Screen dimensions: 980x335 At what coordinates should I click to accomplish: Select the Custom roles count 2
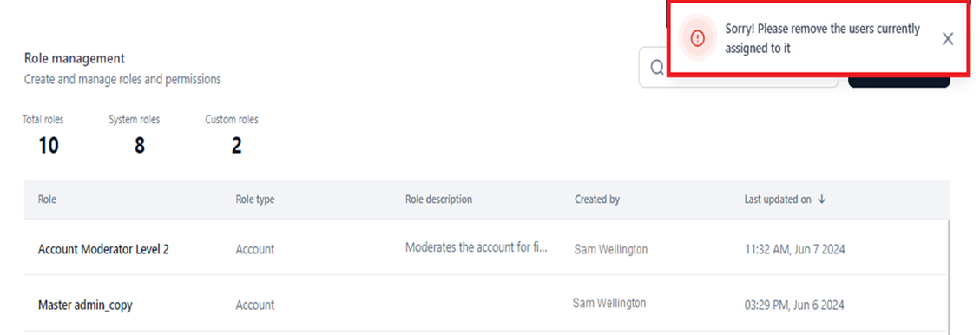[236, 146]
